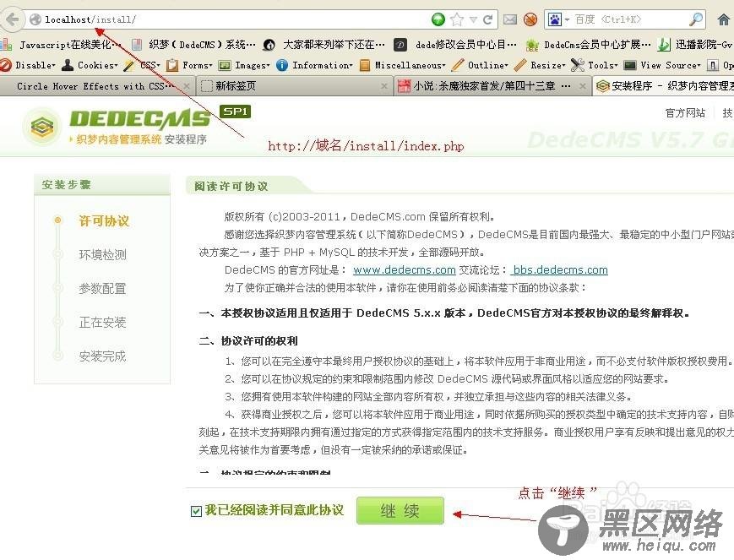Image resolution: width=734 pixels, height=560 pixels.
Task: Expand the Outline menu in developer toolbar
Action: coord(481,65)
